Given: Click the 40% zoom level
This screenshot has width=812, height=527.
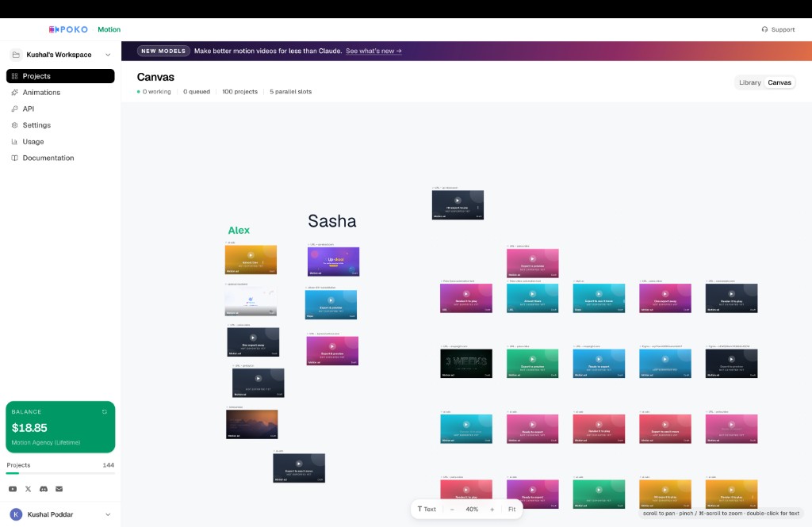Looking at the screenshot, I should (472, 510).
